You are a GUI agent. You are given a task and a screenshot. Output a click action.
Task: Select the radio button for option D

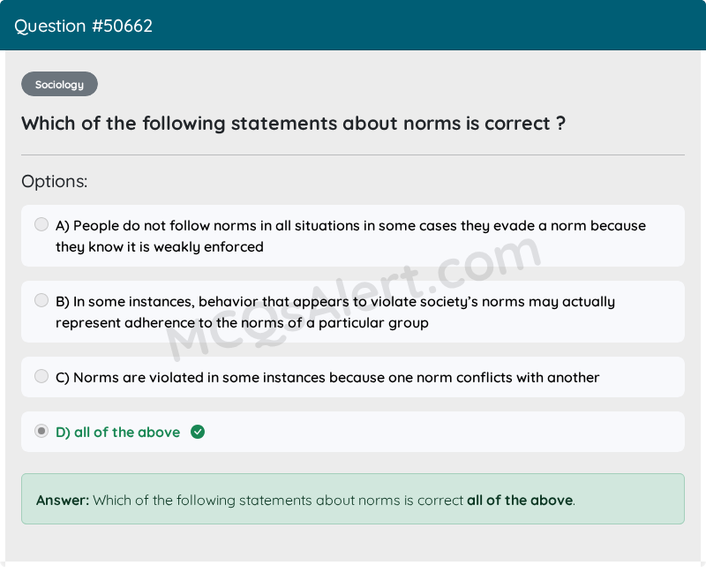(x=41, y=431)
